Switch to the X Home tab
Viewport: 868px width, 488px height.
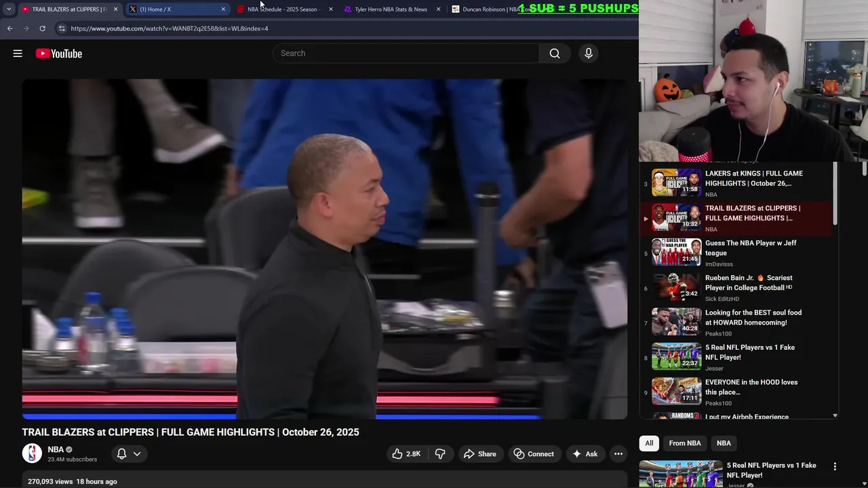pyautogui.click(x=176, y=9)
